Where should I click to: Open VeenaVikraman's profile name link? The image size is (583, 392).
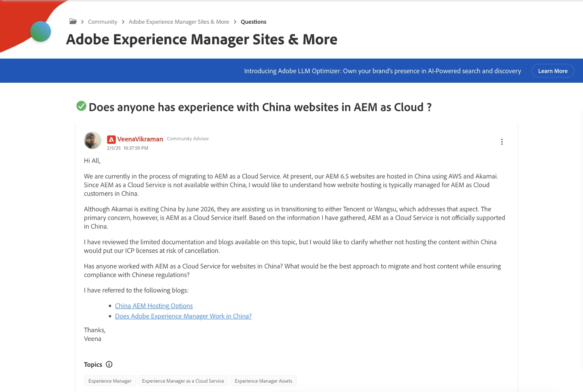(140, 139)
